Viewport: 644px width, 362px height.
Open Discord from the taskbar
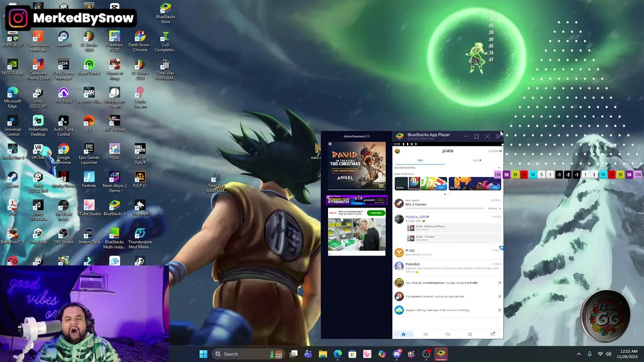(396, 354)
